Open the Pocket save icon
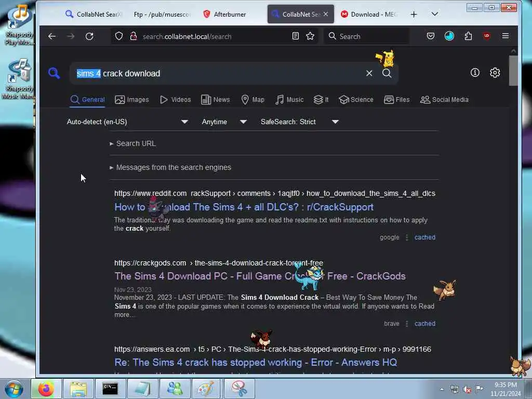The height and width of the screenshot is (399, 532). coord(431,36)
